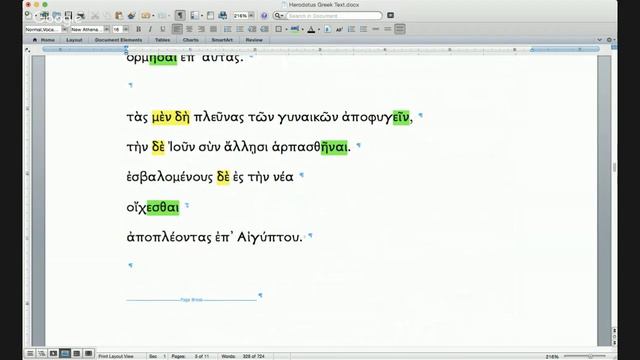The width and height of the screenshot is (640, 360).
Task: Click the undo icon
Action: tap(146, 16)
